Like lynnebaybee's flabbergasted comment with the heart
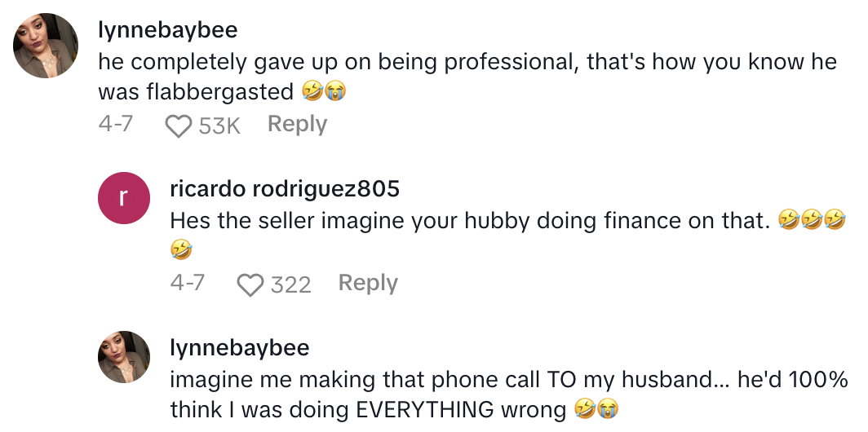Image resolution: width=868 pixels, height=432 pixels. pos(178,126)
